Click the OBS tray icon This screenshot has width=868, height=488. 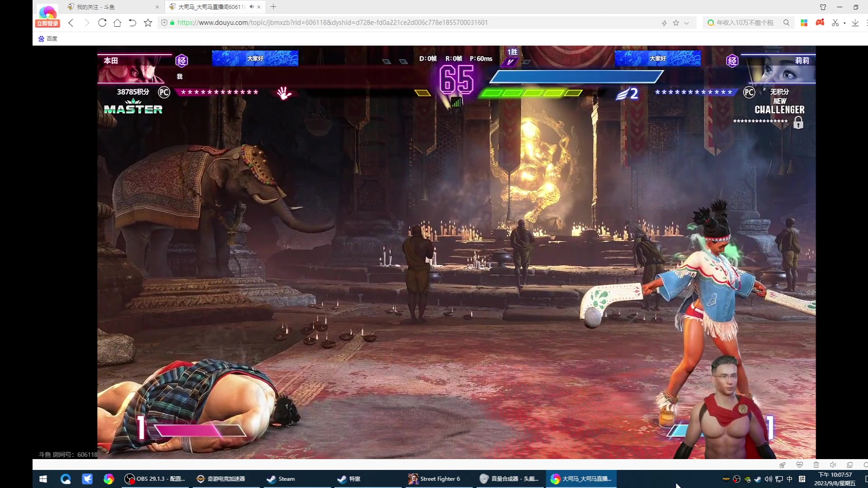(x=737, y=479)
